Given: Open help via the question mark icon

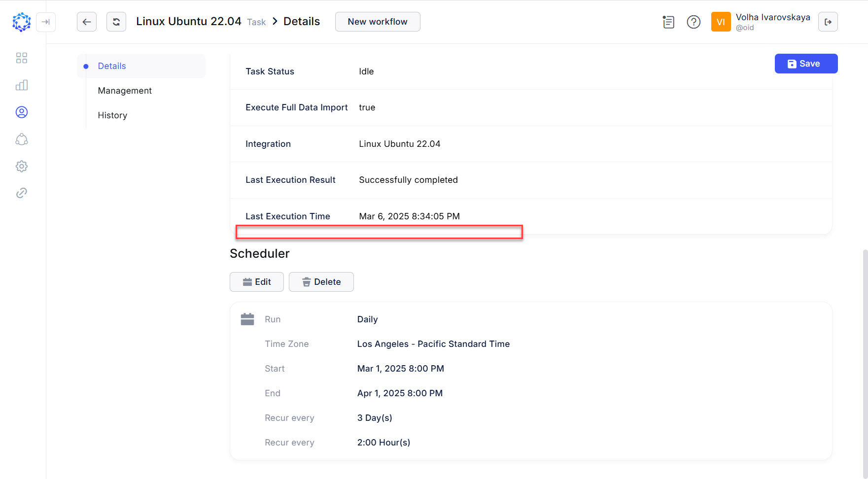Looking at the screenshot, I should [694, 22].
